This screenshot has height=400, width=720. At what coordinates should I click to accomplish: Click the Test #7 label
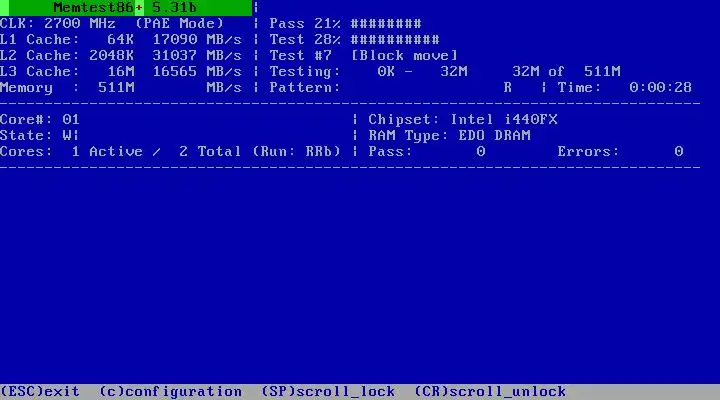tap(301, 56)
